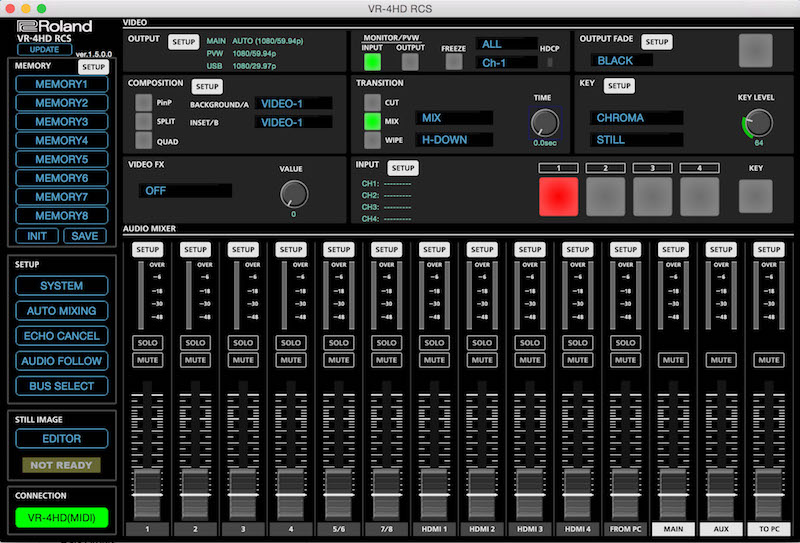Open SETUP for audio channel 5/6
Image resolution: width=800 pixels, height=543 pixels.
tap(339, 250)
